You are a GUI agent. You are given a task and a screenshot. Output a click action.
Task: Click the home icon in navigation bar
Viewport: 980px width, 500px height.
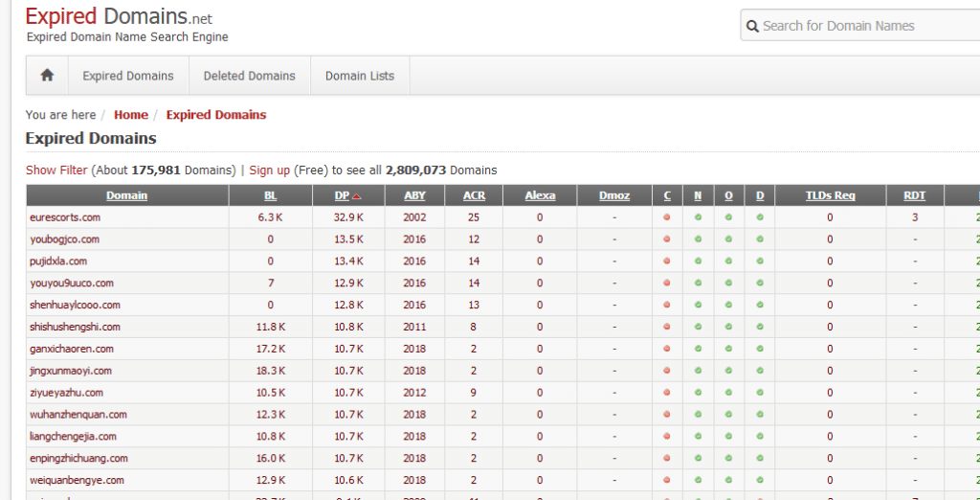point(47,76)
